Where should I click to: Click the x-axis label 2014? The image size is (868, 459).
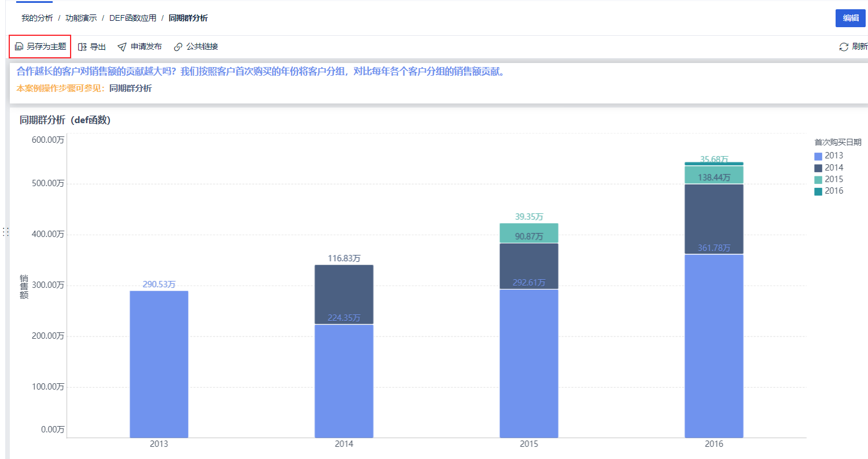[344, 445]
